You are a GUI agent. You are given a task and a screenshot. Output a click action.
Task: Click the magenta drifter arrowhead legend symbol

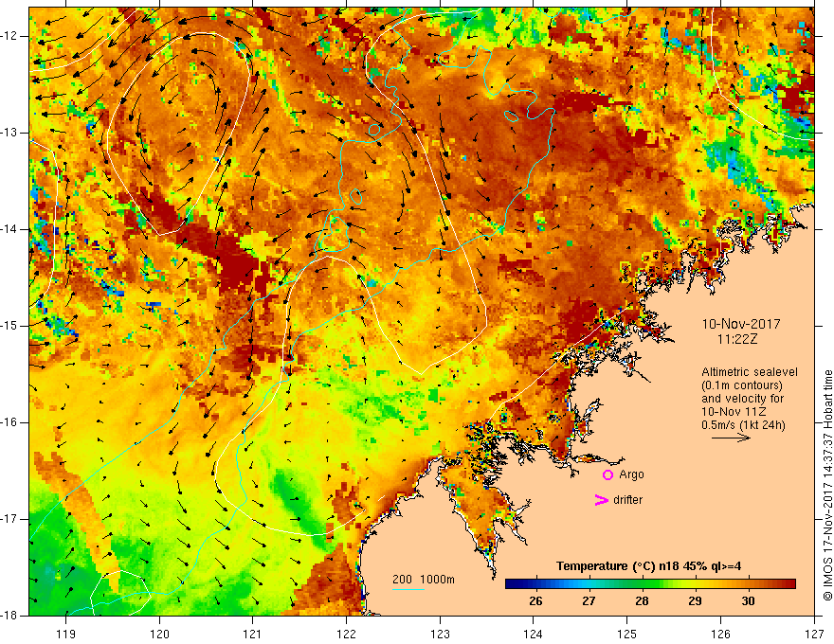(x=601, y=500)
